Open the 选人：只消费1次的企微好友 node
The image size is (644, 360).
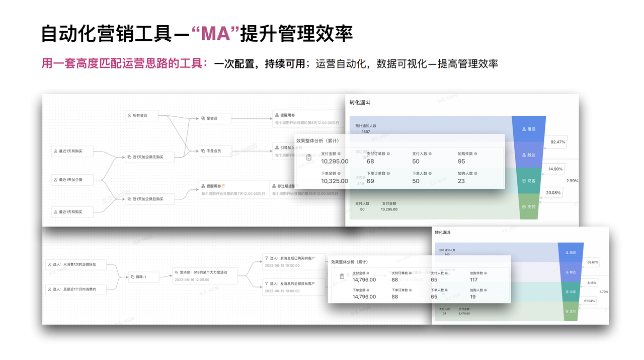click(76, 264)
